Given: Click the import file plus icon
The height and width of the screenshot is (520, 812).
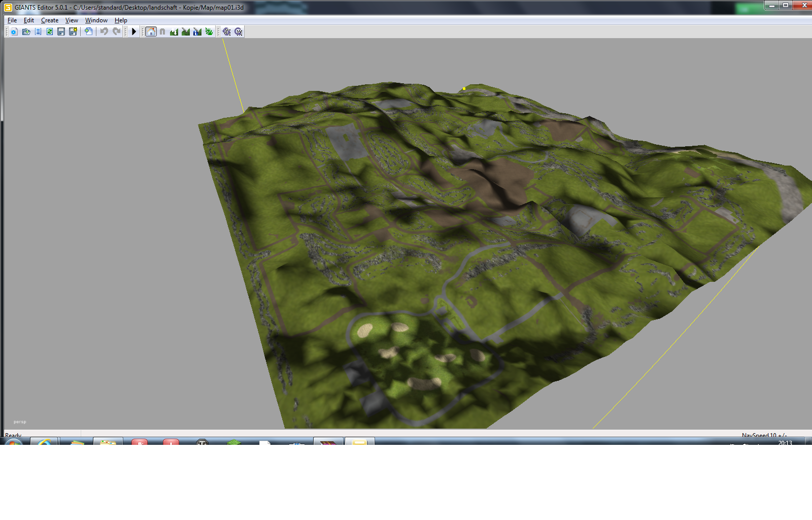Looking at the screenshot, I should pos(89,31).
